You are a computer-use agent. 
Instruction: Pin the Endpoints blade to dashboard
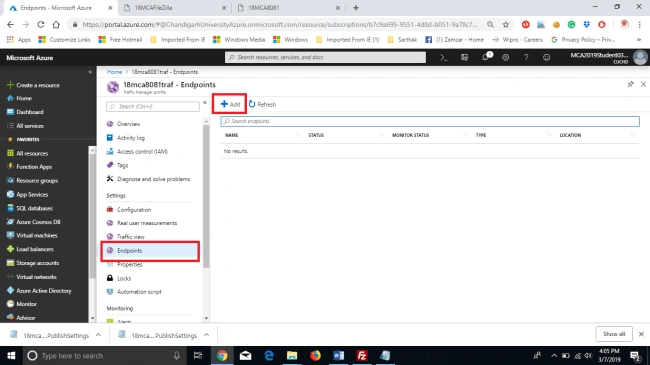(631, 84)
